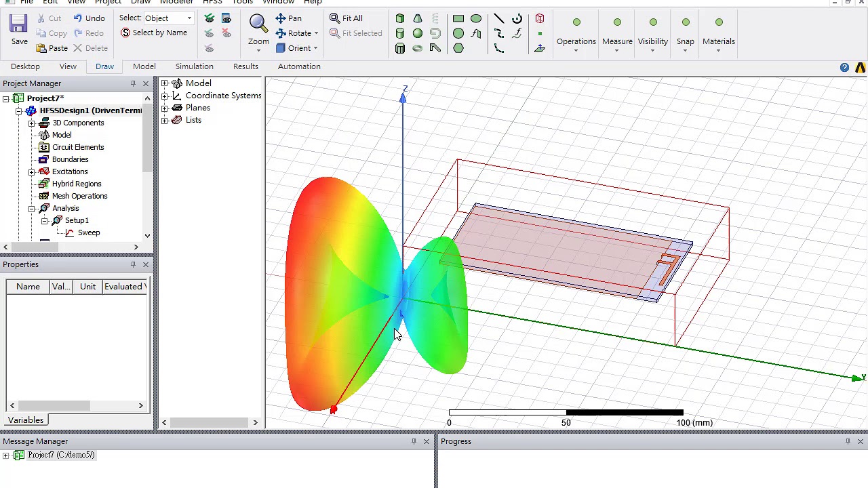Screen dimensions: 868x488
Task: Select Mesh Operations in project tree
Action: [x=79, y=196]
